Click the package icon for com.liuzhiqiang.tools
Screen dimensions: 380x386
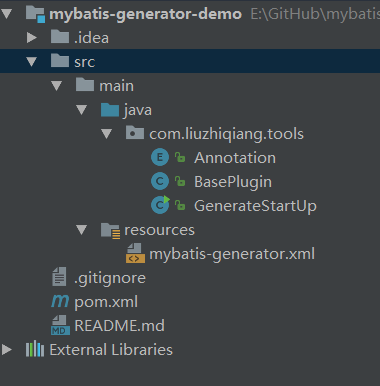pos(135,133)
